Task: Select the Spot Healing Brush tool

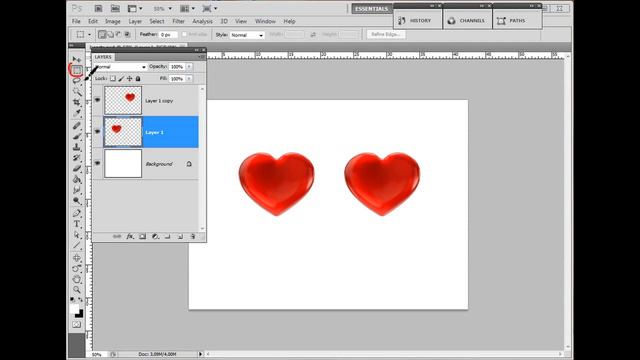Action: pos(76,126)
